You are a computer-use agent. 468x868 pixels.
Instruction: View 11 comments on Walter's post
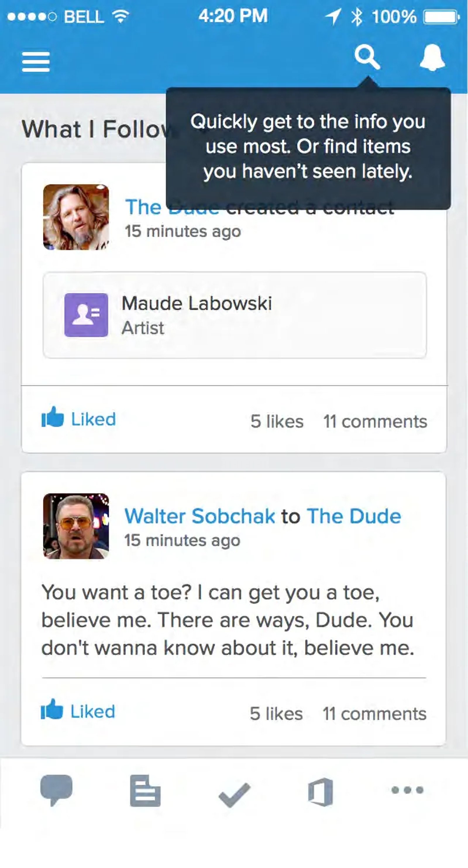pyautogui.click(x=374, y=713)
